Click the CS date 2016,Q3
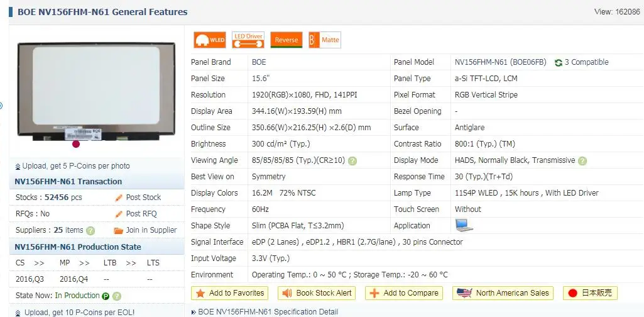Viewport: 644px width, 317px height. pos(30,279)
